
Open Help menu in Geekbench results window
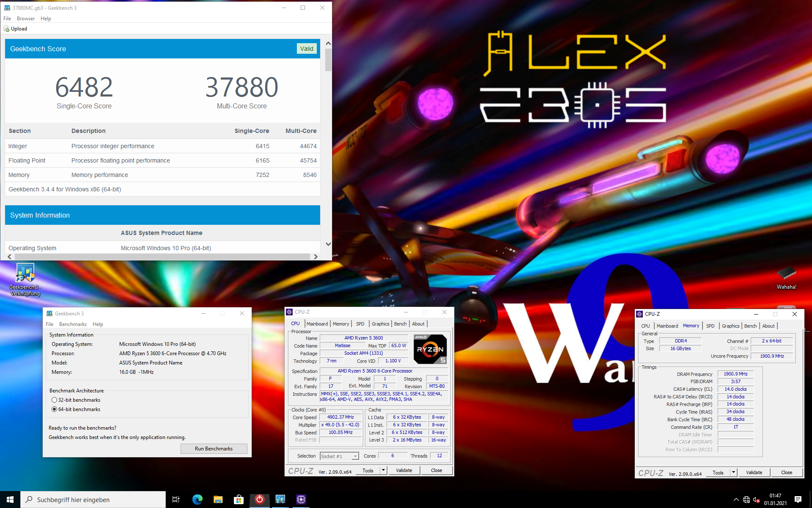tap(46, 19)
